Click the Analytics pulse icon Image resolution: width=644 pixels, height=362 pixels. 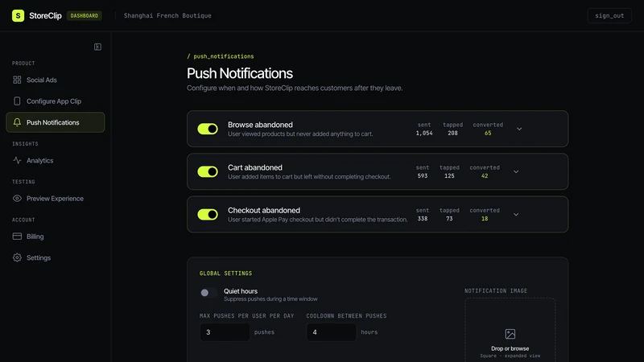coord(17,160)
